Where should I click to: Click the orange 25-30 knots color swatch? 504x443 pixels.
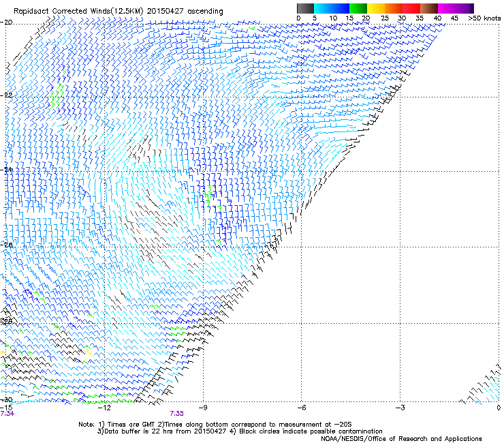[x=394, y=8]
